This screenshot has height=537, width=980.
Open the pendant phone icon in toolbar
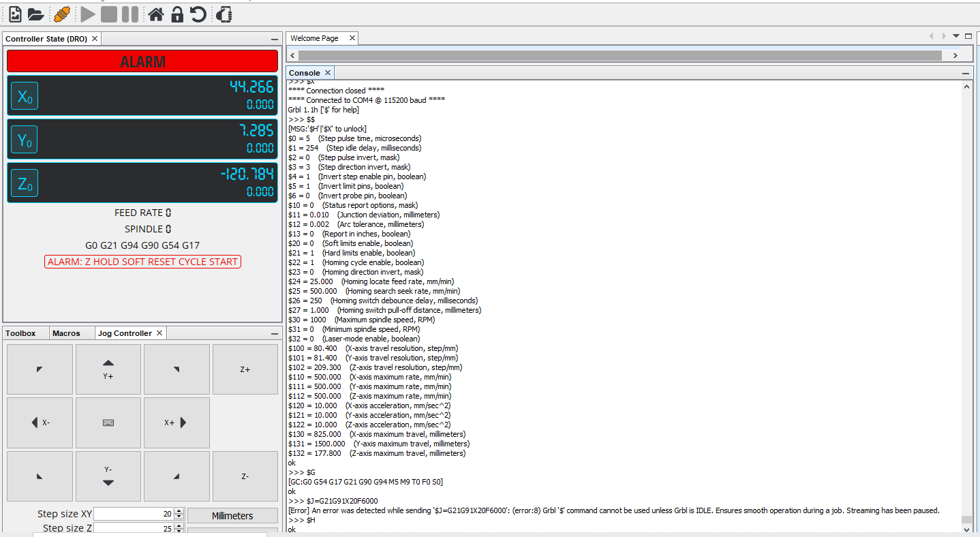pyautogui.click(x=224, y=14)
